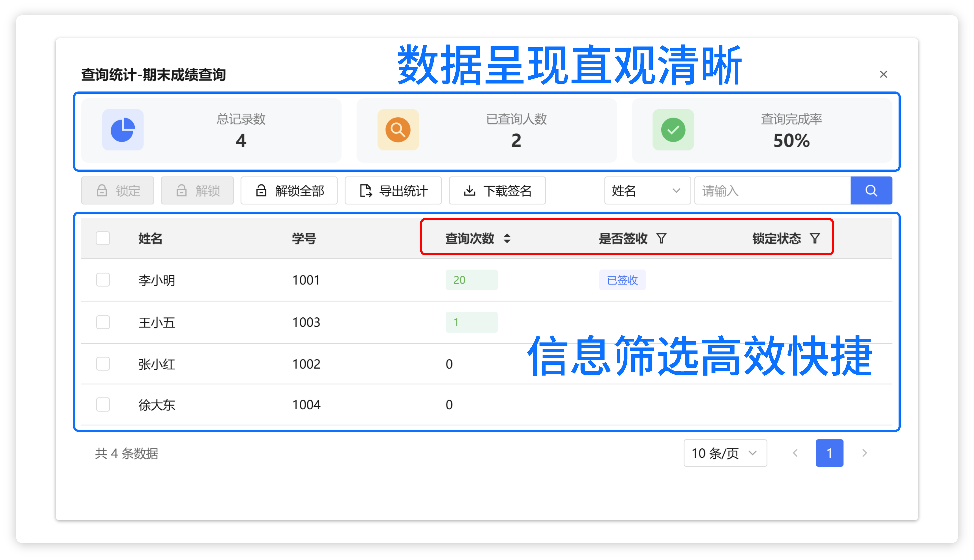Click the 解锁全部 button

click(289, 190)
